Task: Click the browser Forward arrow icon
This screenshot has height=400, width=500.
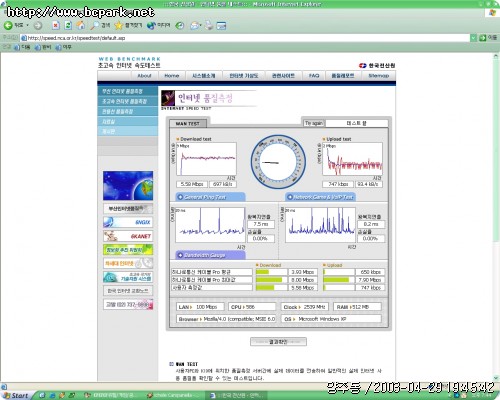Action: (38, 25)
